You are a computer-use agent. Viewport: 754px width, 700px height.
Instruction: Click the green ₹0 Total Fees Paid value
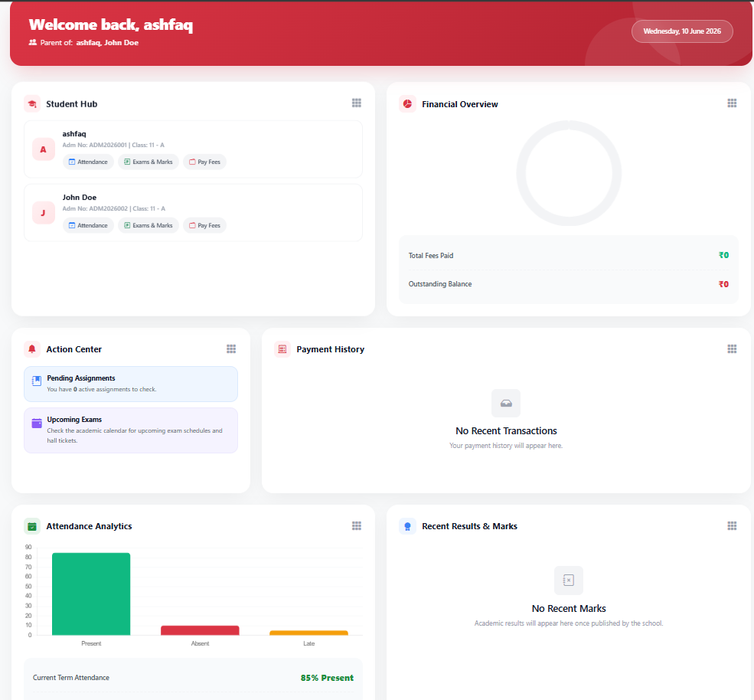[723, 256]
